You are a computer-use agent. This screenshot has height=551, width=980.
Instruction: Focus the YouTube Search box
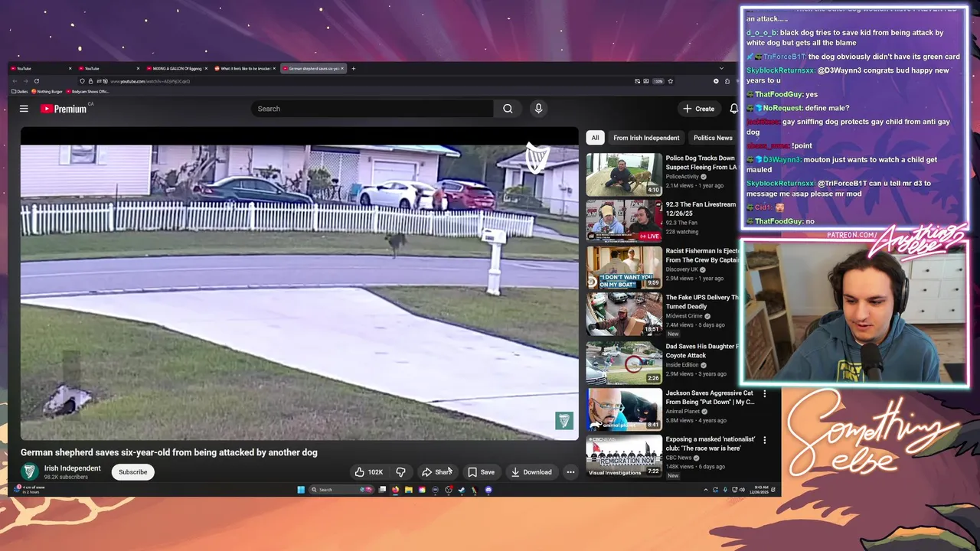(373, 109)
